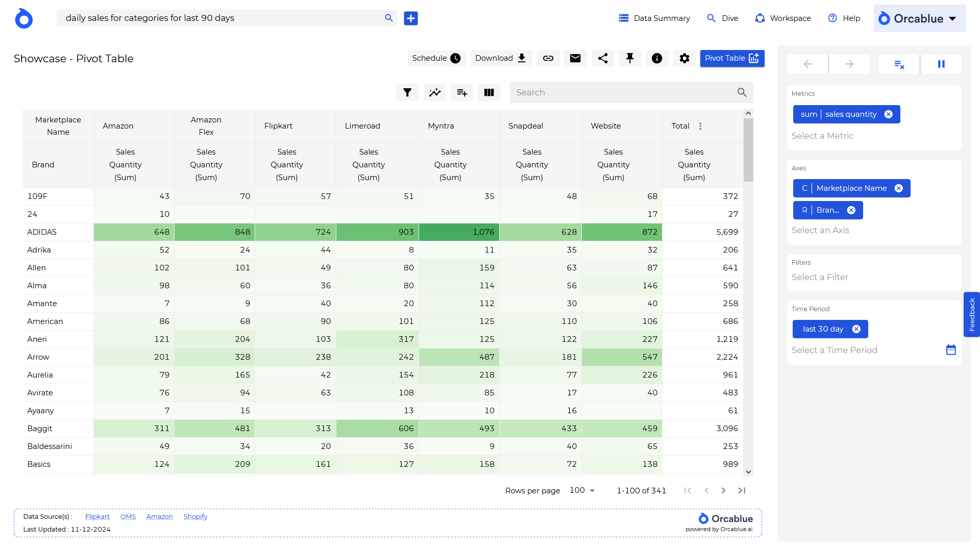Remove the sum sales quantity metric chip
Viewport: 980px width, 551px height.
tap(889, 114)
